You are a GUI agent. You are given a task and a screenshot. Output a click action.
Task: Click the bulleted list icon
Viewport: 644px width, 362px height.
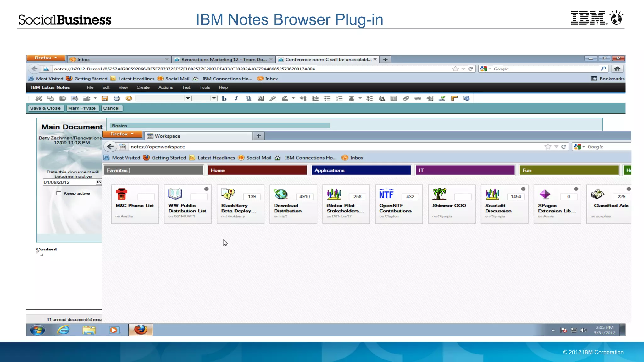(x=327, y=99)
